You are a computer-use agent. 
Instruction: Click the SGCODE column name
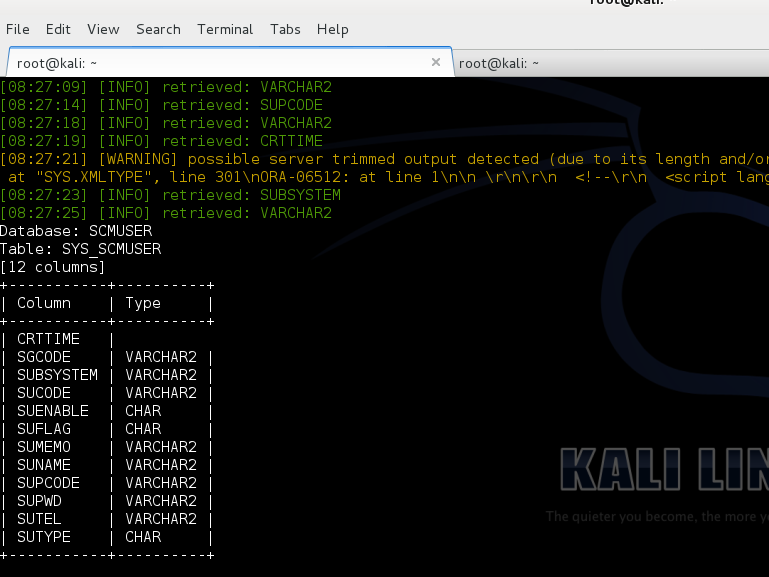44,357
